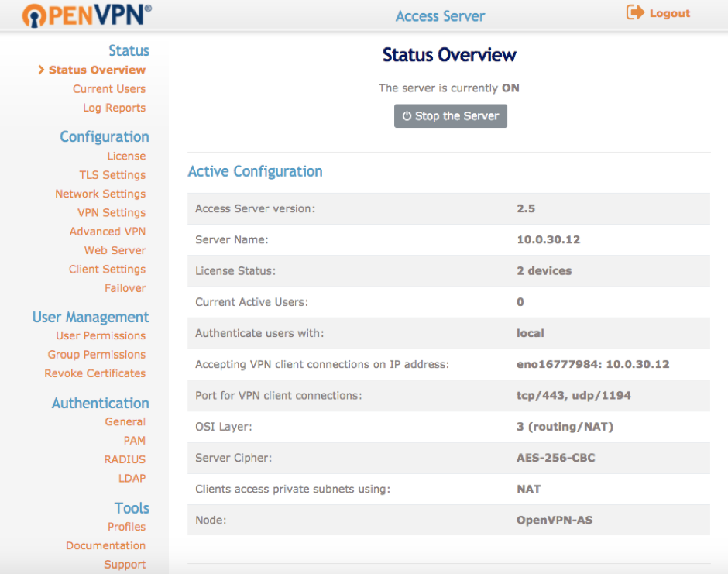This screenshot has height=574, width=728.
Task: Open LDAP authentication settings
Action: click(132, 479)
